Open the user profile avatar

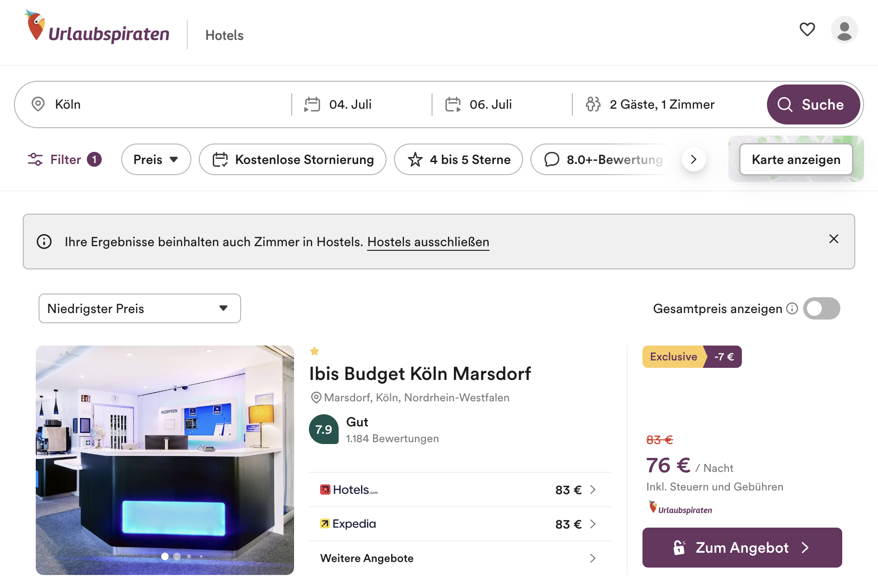844,30
